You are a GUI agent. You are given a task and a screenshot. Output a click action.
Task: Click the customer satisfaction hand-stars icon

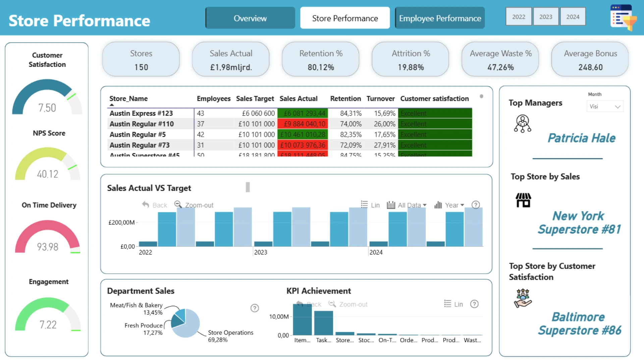pos(523,298)
